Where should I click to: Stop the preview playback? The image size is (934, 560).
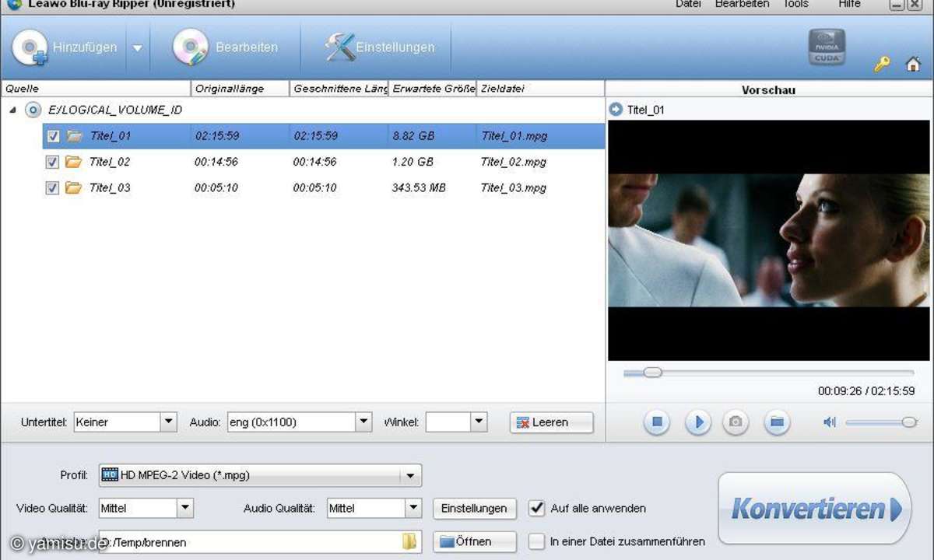[x=657, y=422]
